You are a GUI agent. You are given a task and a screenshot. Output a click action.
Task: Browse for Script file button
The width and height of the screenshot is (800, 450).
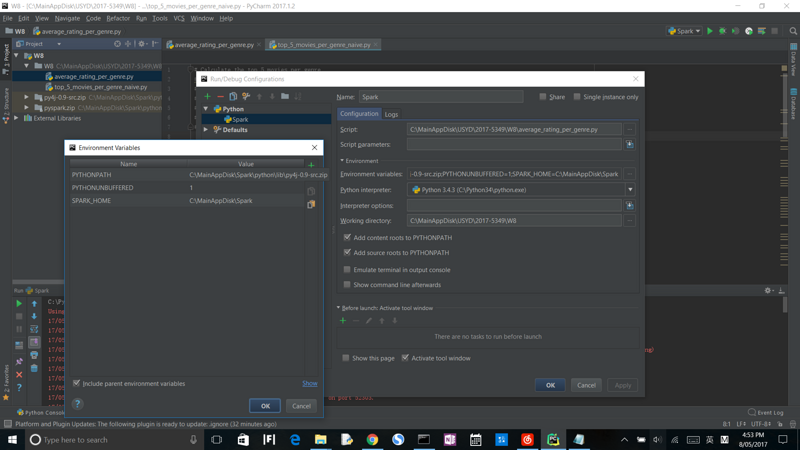point(630,130)
